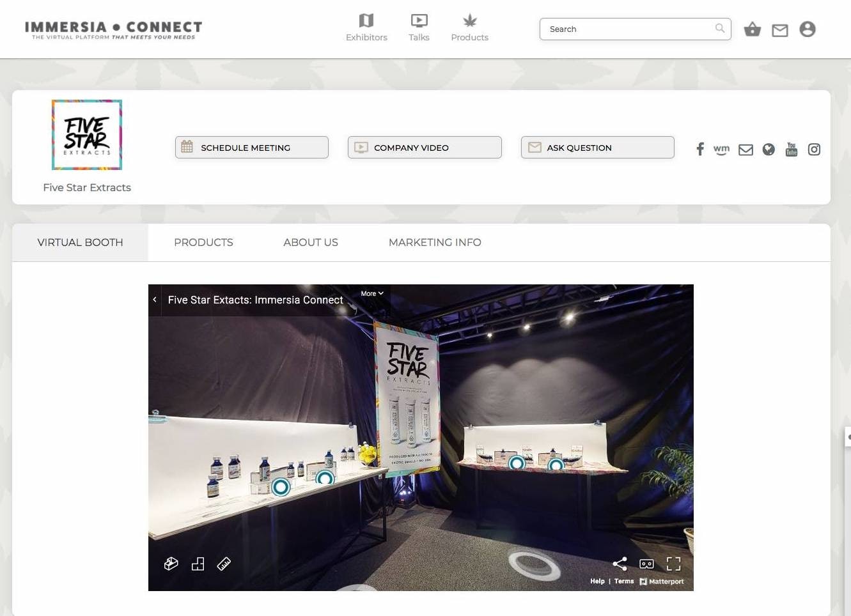This screenshot has height=616, width=851.
Task: Share the Matterport tour
Action: pos(620,564)
